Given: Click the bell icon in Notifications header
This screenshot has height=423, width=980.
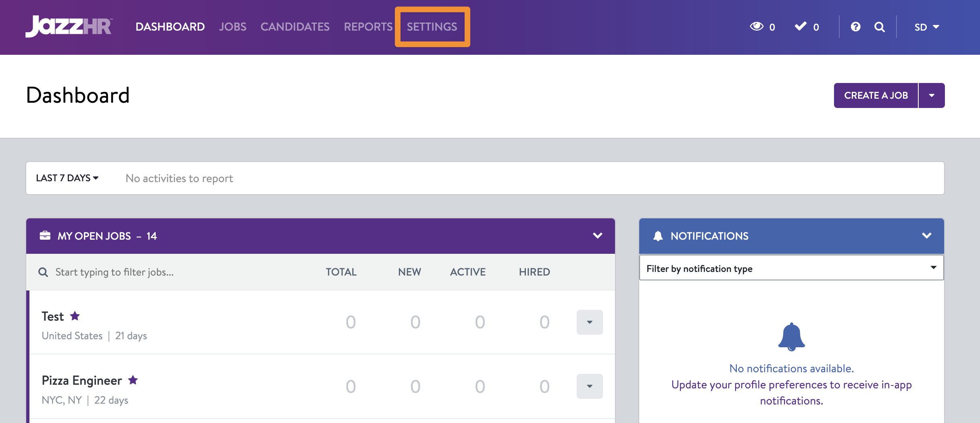Looking at the screenshot, I should click(658, 236).
